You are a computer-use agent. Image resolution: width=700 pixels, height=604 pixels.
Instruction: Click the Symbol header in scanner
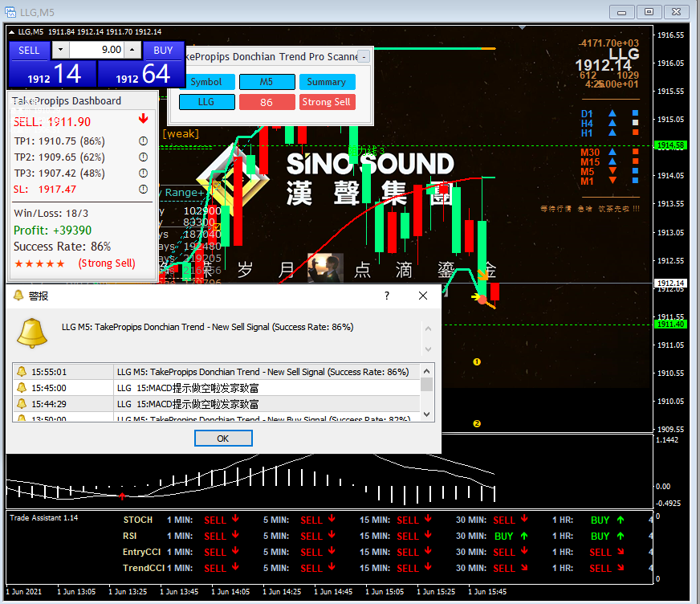point(206,82)
